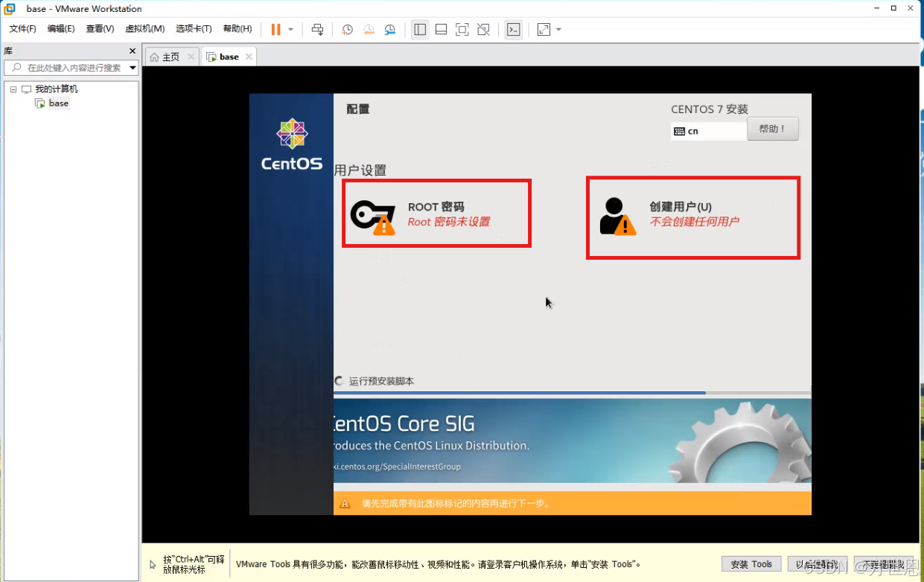The width and height of the screenshot is (924, 582).
Task: Take a snapshot using the clock-plus icon
Action: [x=347, y=30]
